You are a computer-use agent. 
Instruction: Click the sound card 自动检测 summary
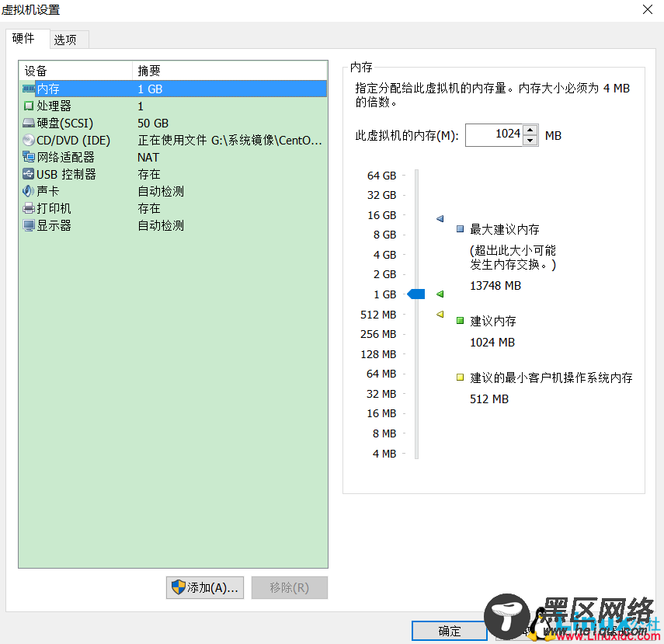tap(161, 192)
